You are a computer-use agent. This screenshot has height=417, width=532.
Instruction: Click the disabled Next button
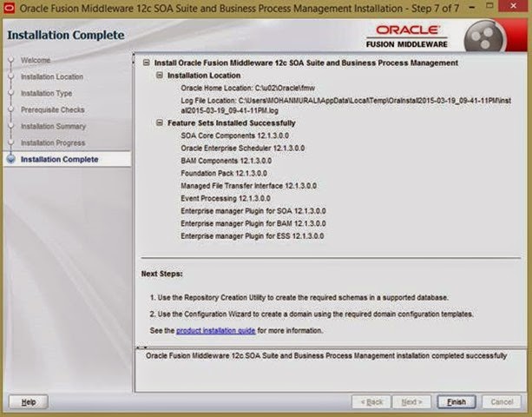[411, 402]
